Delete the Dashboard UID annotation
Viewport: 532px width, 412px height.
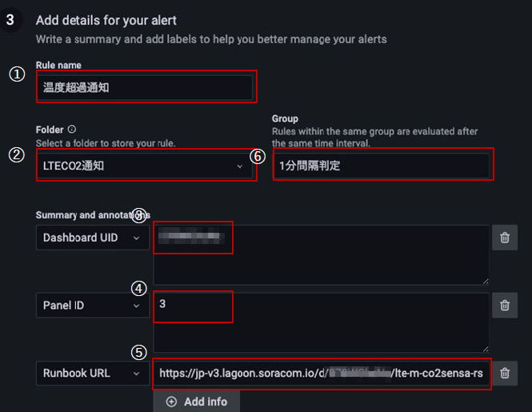pyautogui.click(x=505, y=238)
